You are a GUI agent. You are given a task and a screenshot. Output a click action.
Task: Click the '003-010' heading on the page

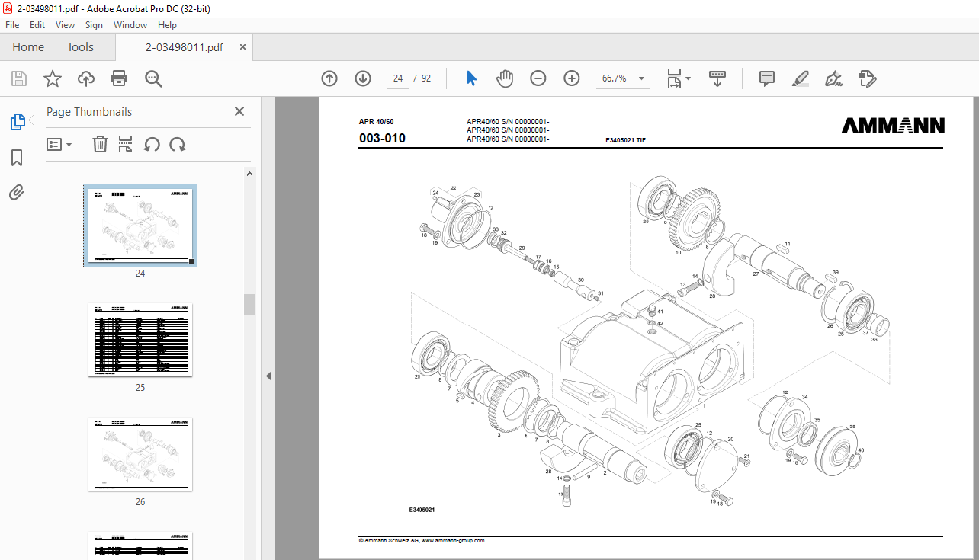point(382,139)
